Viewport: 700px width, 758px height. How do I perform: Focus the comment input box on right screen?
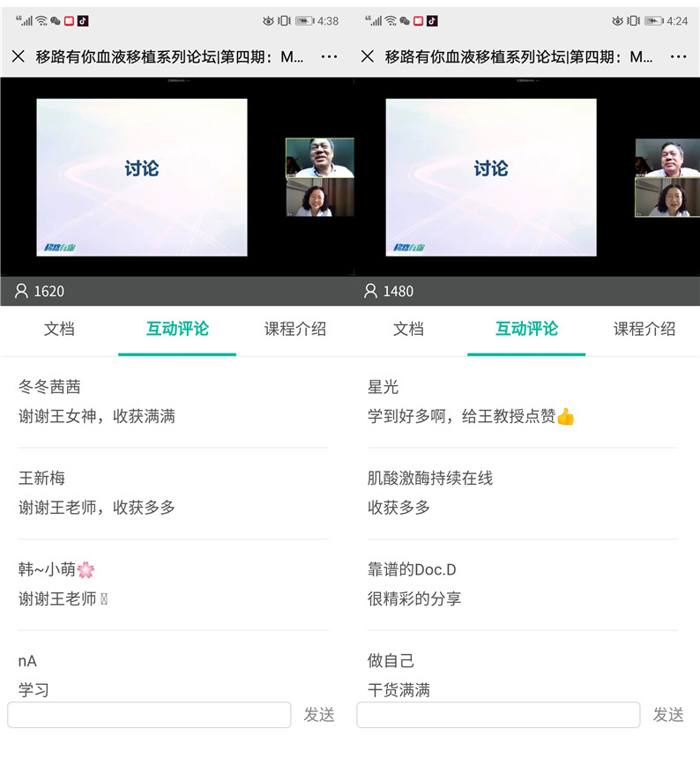498,715
